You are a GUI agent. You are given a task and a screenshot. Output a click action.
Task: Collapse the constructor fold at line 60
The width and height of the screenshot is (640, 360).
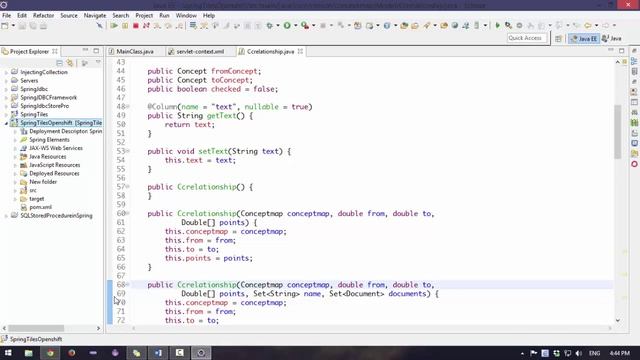point(128,213)
